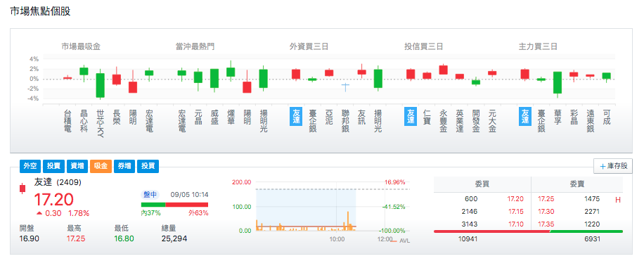Click the 英業達 red candlestick

460,77
